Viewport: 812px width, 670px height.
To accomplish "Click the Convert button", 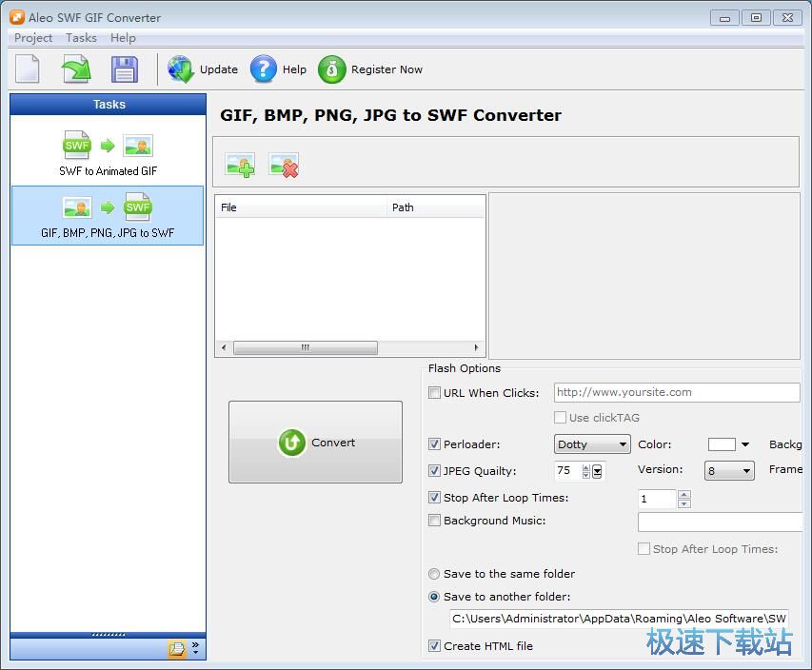I will click(x=315, y=443).
